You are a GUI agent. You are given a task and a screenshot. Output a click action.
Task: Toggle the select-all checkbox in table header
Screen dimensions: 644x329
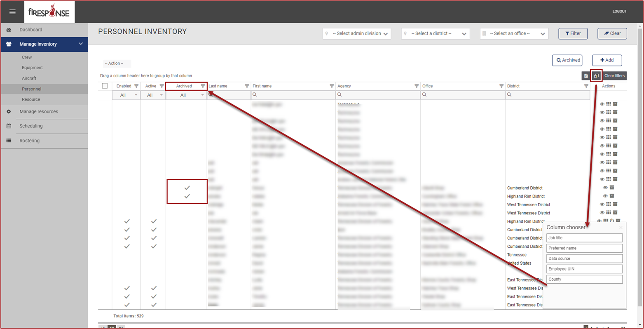105,86
